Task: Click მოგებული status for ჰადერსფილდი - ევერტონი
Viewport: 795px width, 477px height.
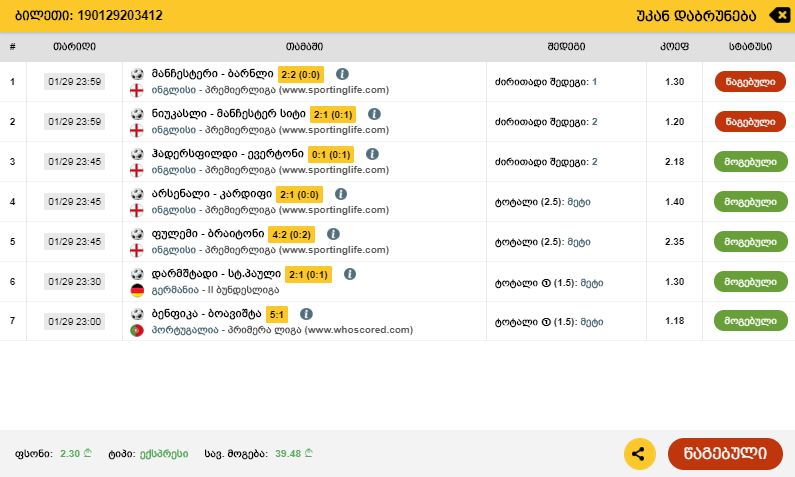Action: click(x=750, y=162)
